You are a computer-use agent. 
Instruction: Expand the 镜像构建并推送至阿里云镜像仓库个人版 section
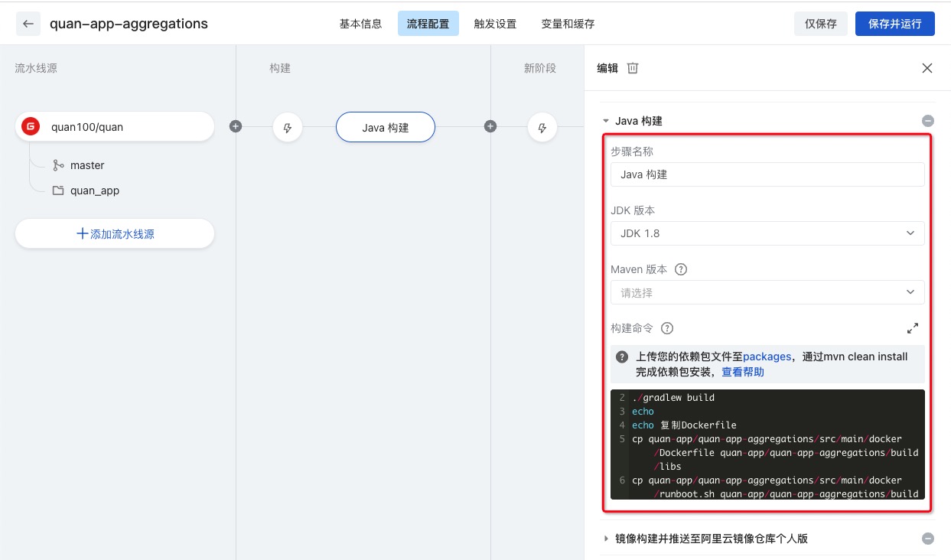[606, 539]
